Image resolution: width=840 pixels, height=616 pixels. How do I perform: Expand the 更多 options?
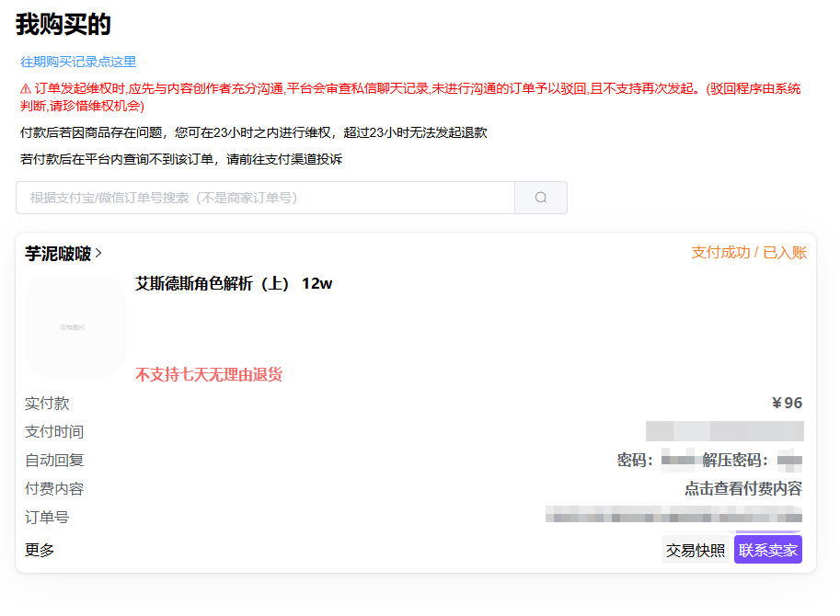tap(40, 550)
